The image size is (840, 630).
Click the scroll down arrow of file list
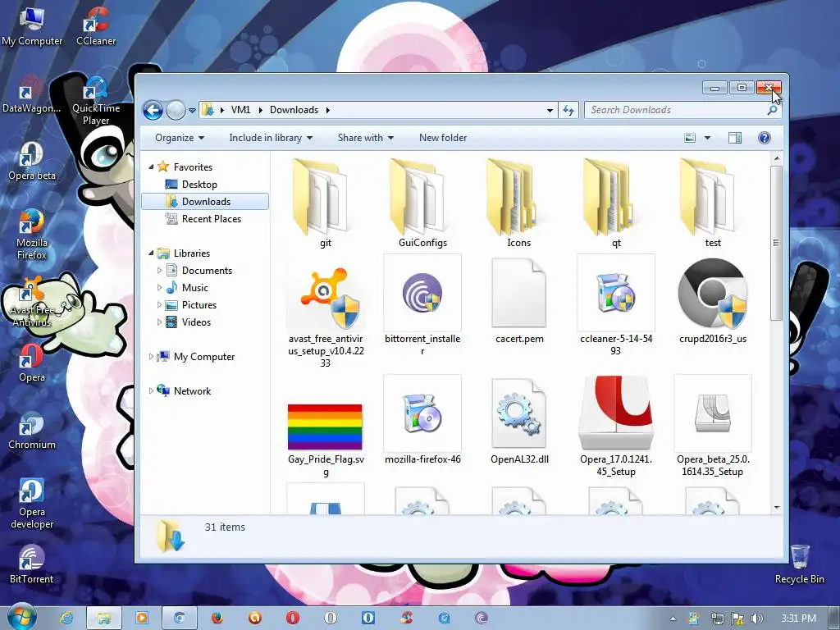(776, 508)
